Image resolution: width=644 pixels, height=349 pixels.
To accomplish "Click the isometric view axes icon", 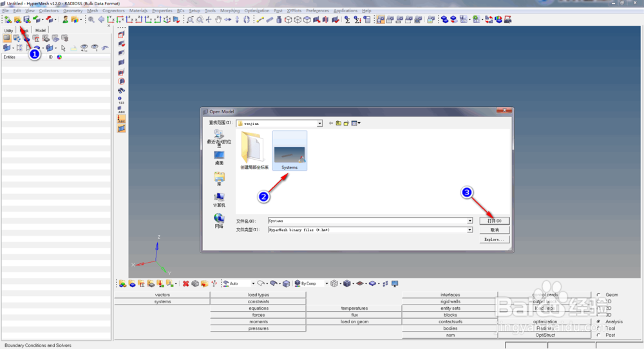I will [167, 19].
